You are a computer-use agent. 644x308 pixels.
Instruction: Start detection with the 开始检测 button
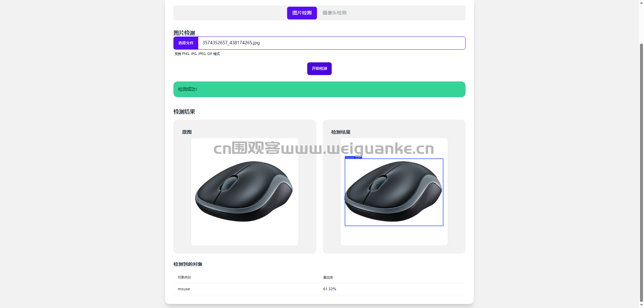pos(319,69)
